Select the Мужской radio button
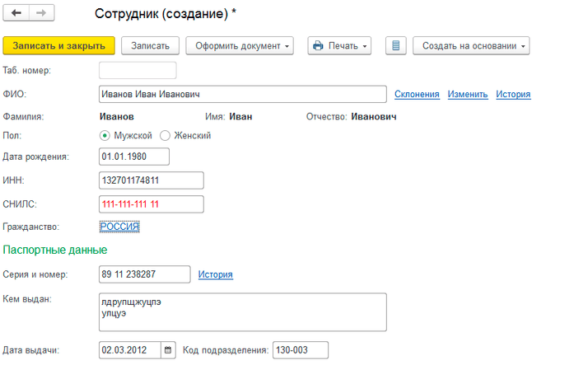The width and height of the screenshot is (588, 365). click(x=105, y=135)
